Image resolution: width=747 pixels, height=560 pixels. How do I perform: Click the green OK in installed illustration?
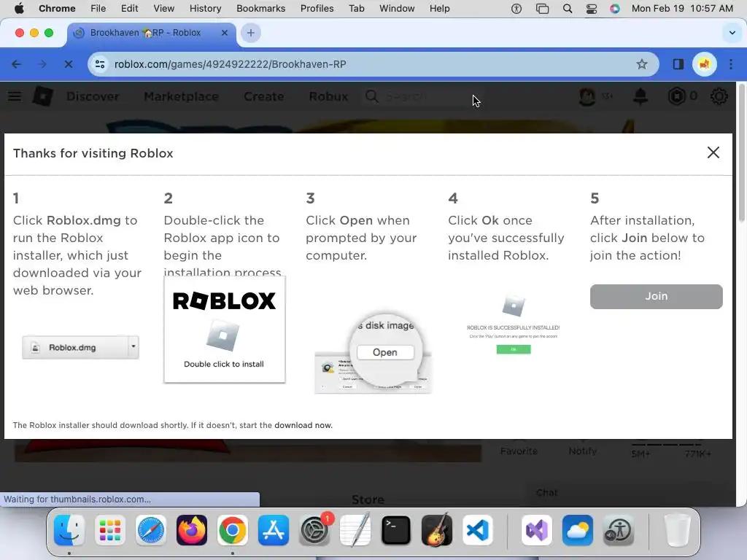513,349
